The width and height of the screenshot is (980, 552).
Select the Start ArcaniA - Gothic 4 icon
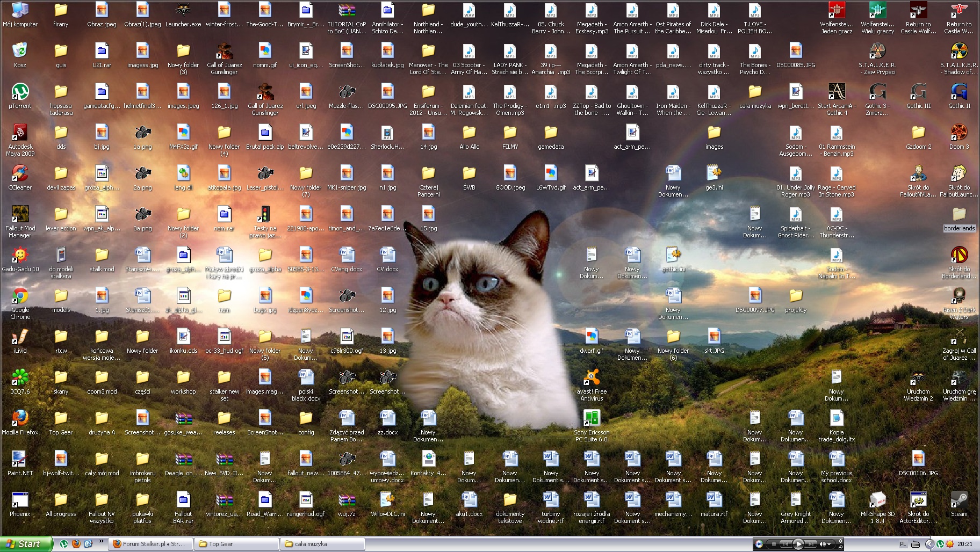pos(837,99)
